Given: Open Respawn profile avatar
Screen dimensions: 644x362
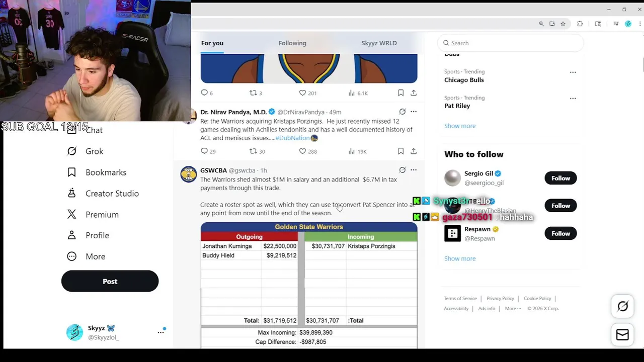Looking at the screenshot, I should 452,233.
